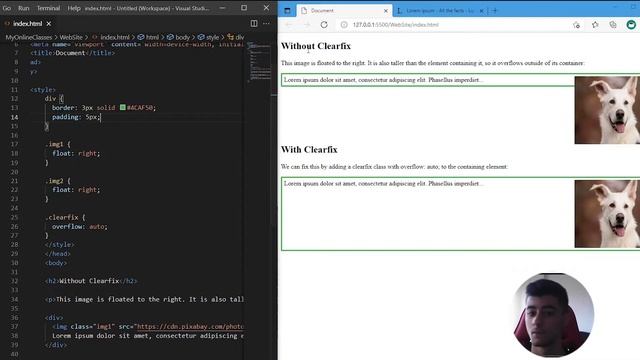Viewport: 640px width, 360px height.
Task: Close the Lorem ipsum browser tab
Action: click(482, 11)
